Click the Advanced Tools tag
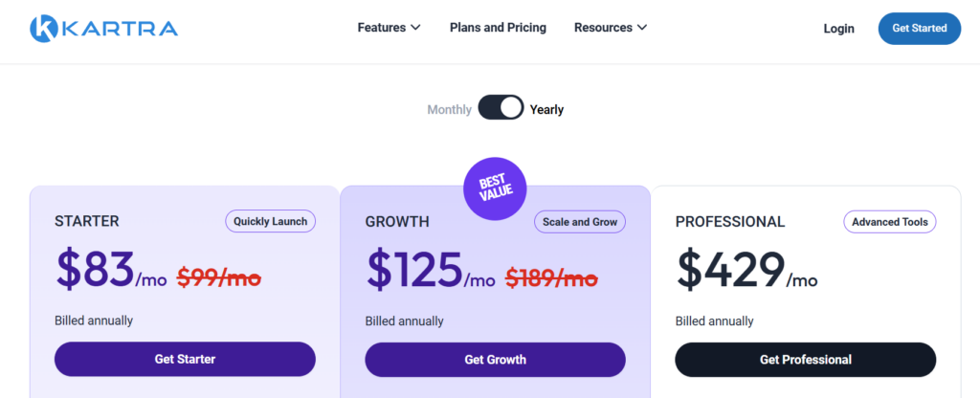980x398 pixels. tap(890, 222)
